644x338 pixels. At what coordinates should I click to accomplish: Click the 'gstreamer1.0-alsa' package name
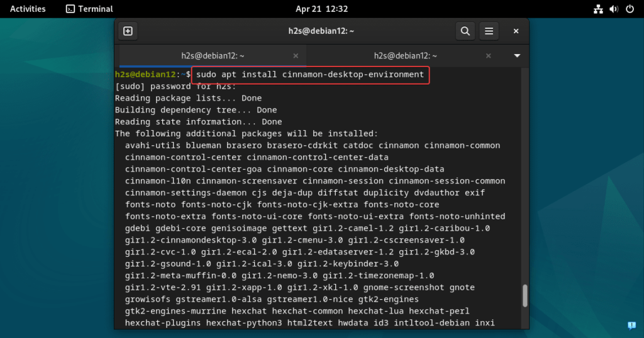coord(218,300)
